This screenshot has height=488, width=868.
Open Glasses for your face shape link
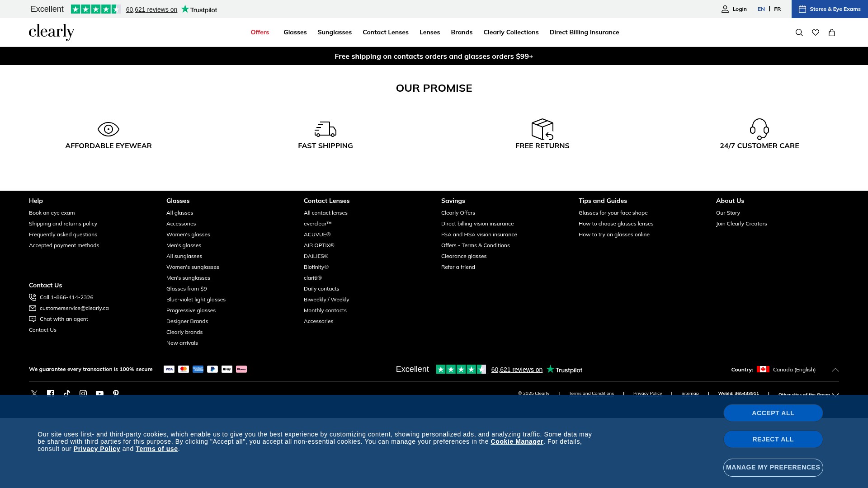click(613, 213)
